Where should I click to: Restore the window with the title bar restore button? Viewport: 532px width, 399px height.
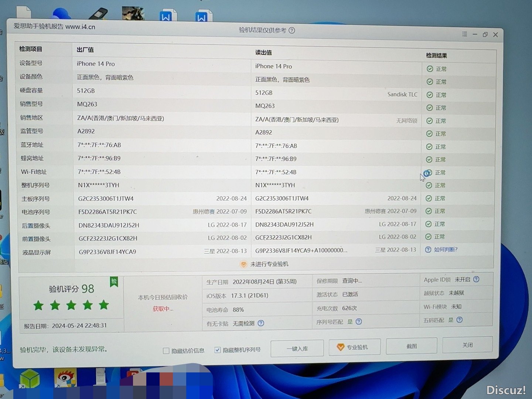coord(485,34)
